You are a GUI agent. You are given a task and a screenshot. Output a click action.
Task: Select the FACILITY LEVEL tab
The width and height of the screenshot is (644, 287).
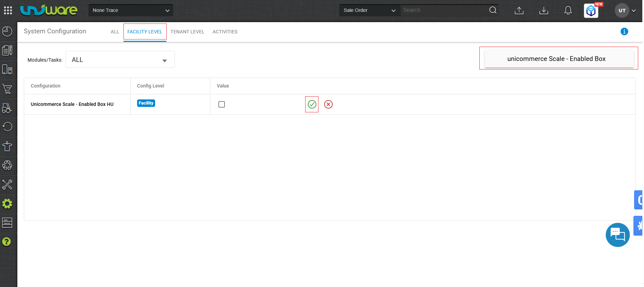145,32
